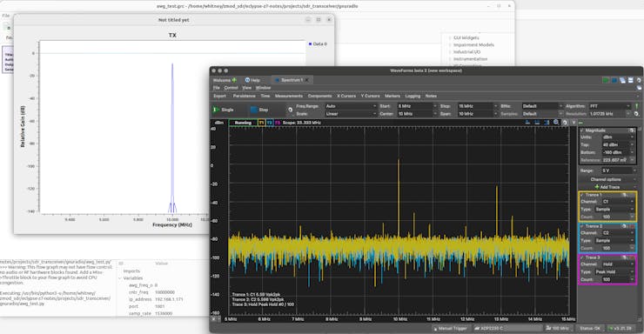Click the T3 trace indicator in plot header
Image resolution: width=644 pixels, height=334 pixels.
pyautogui.click(x=278, y=123)
